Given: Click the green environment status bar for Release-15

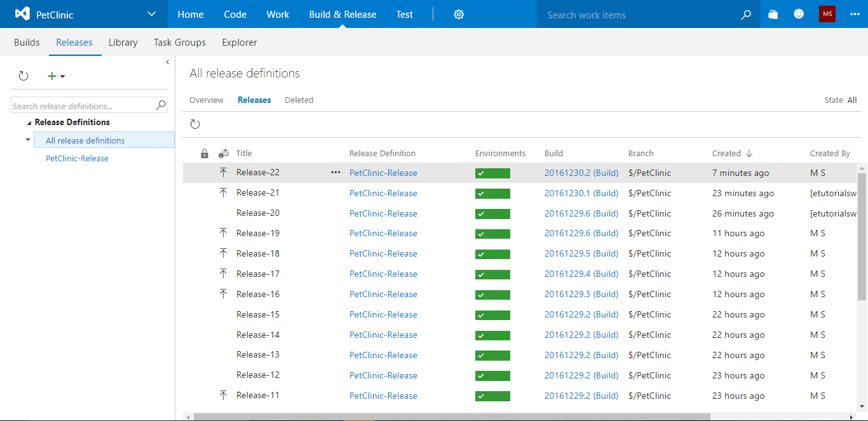Looking at the screenshot, I should [x=492, y=315].
